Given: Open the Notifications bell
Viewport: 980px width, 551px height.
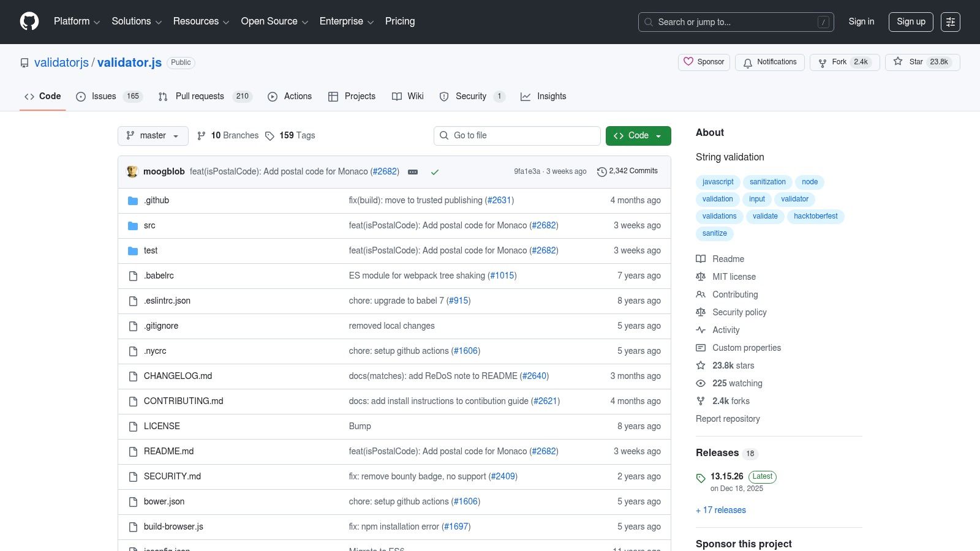Looking at the screenshot, I should (748, 62).
